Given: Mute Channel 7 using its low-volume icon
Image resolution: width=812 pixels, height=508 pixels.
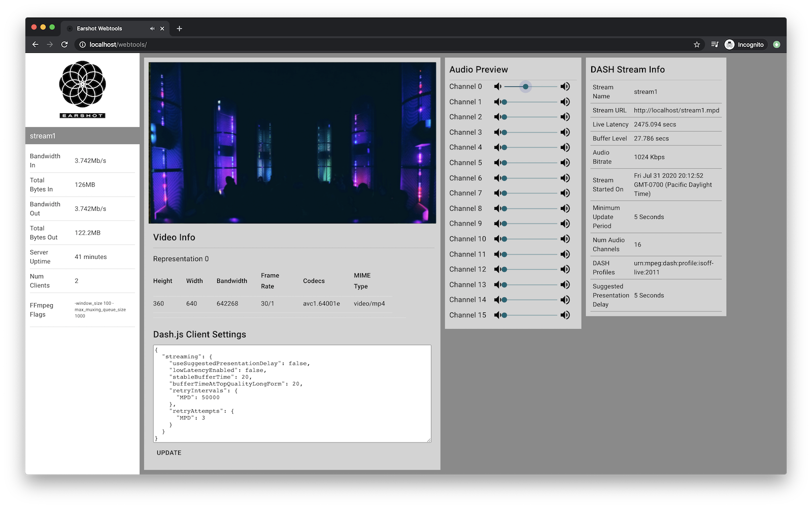Looking at the screenshot, I should coord(497,194).
